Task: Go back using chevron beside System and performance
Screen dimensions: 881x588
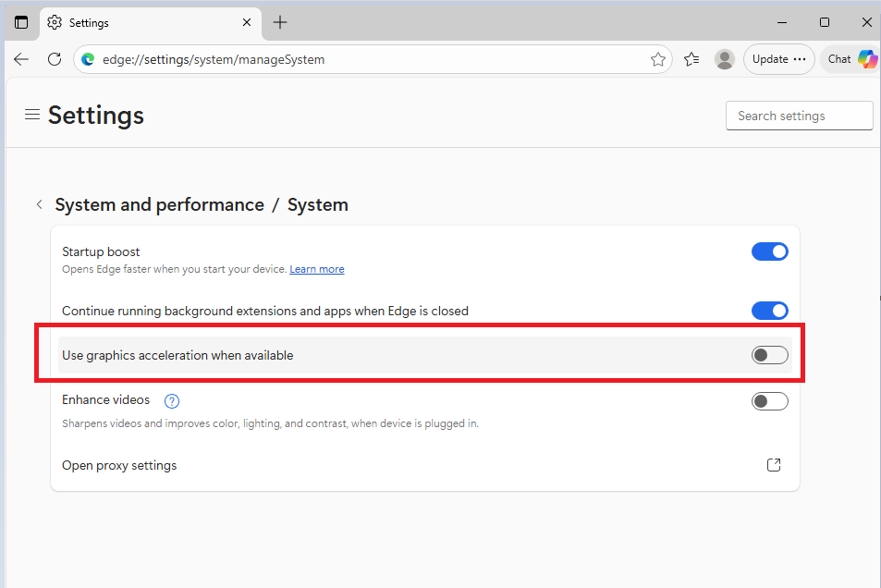Action: [x=39, y=204]
